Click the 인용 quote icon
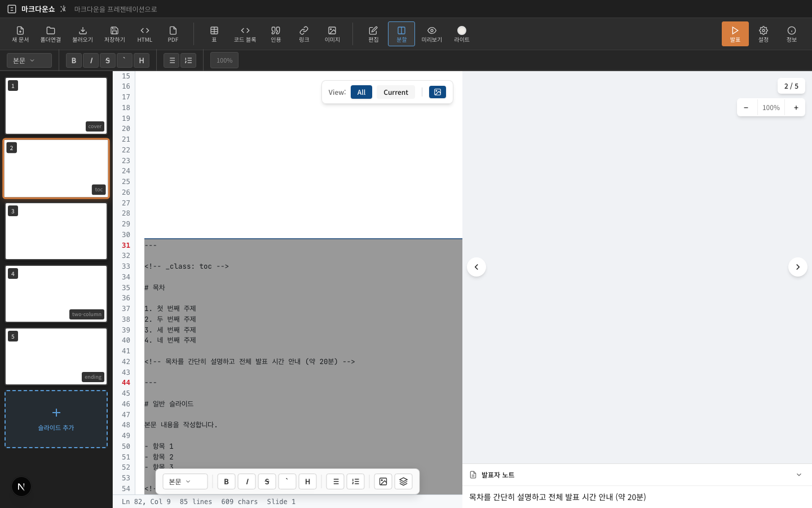The image size is (812, 508). (276, 34)
